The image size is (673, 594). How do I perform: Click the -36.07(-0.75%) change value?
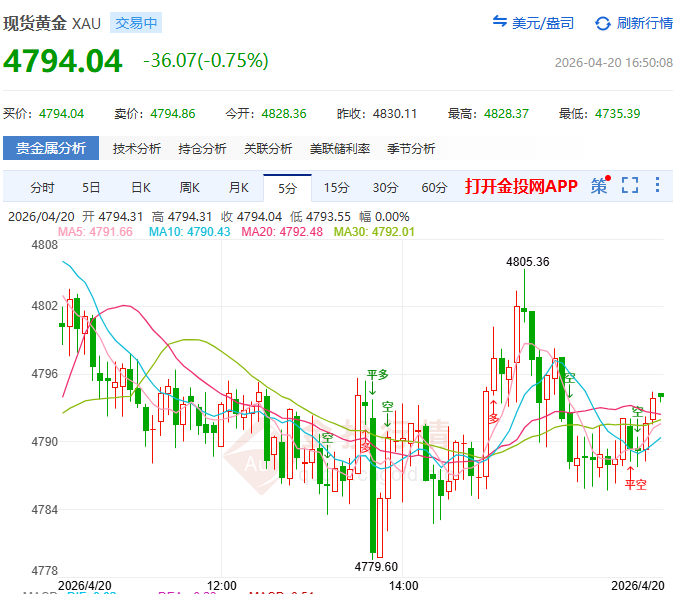click(x=206, y=61)
